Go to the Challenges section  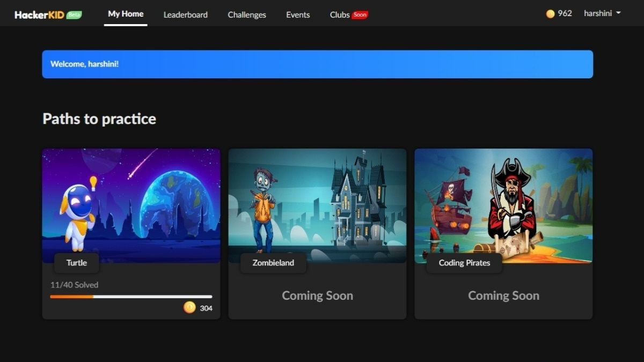click(247, 14)
